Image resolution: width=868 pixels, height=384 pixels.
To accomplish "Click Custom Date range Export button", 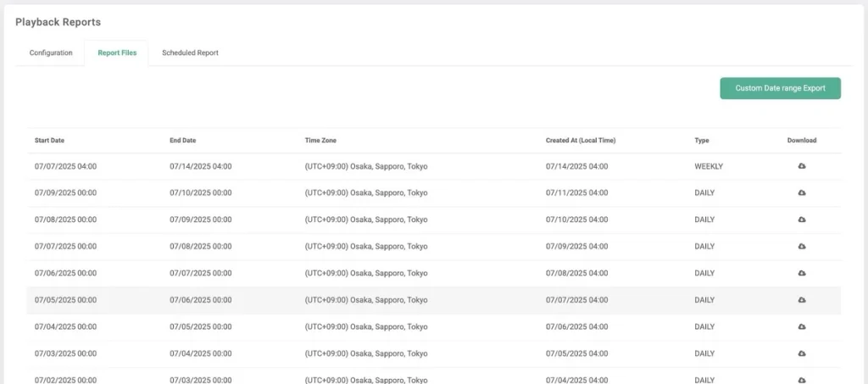I will click(x=780, y=88).
